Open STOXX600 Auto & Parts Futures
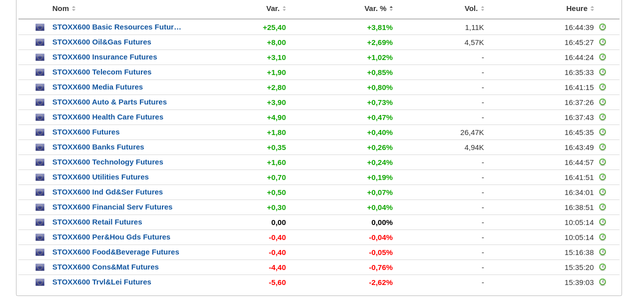Viewport: 644px width, 301px height. [x=109, y=102]
